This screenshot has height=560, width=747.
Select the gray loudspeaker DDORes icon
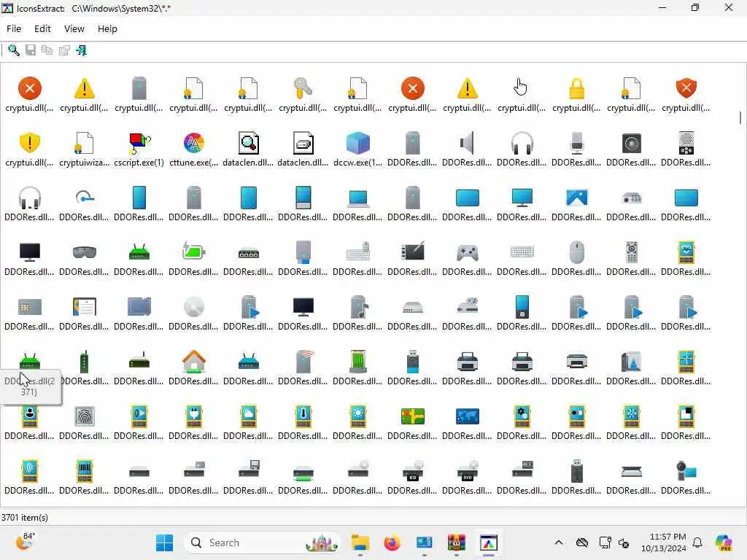click(x=467, y=143)
